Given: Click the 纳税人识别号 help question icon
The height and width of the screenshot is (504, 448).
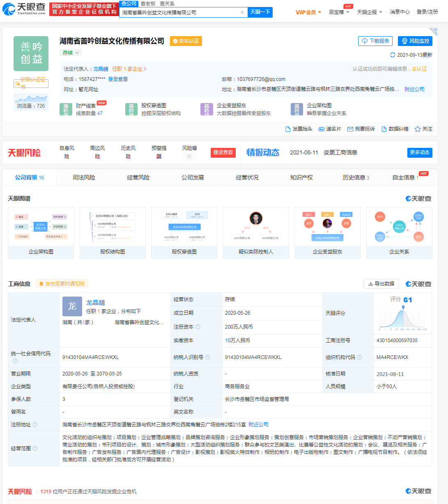Looking at the screenshot, I should (x=207, y=357).
